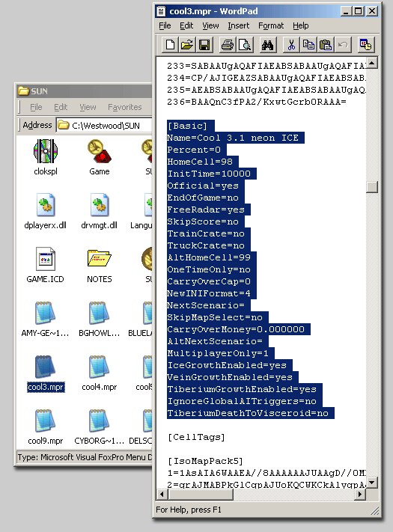Select cool9.mpr file icon

pos(46,426)
